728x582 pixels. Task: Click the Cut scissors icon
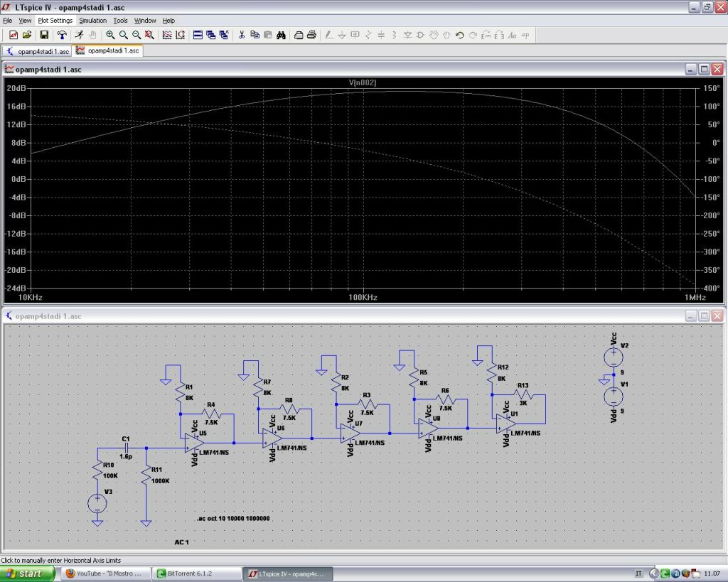(242, 35)
